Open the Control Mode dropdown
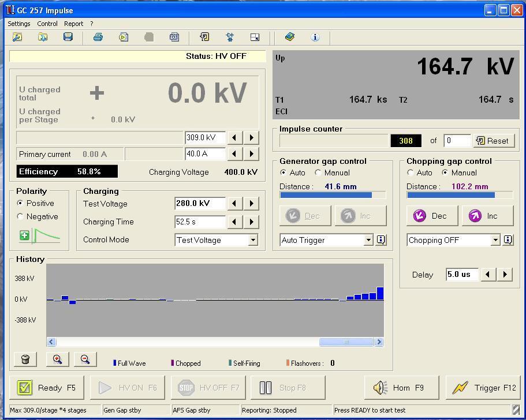Screen dimensions: 526x420 [253, 240]
